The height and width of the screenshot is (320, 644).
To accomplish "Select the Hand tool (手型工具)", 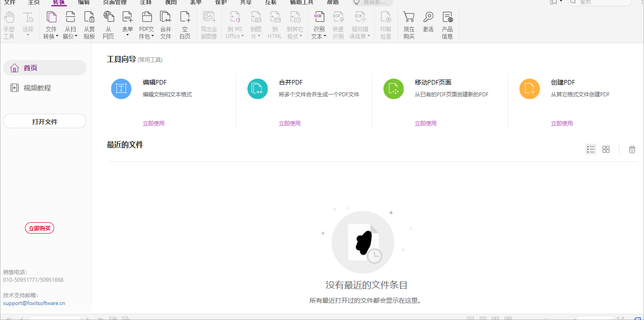I will coord(9,24).
